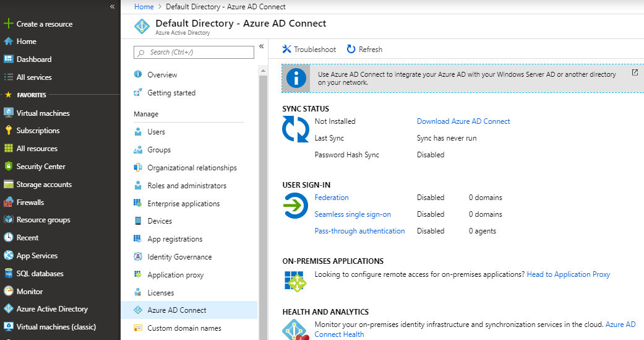Click the Refresh toolbar button
This screenshot has height=340, width=644.
(364, 50)
